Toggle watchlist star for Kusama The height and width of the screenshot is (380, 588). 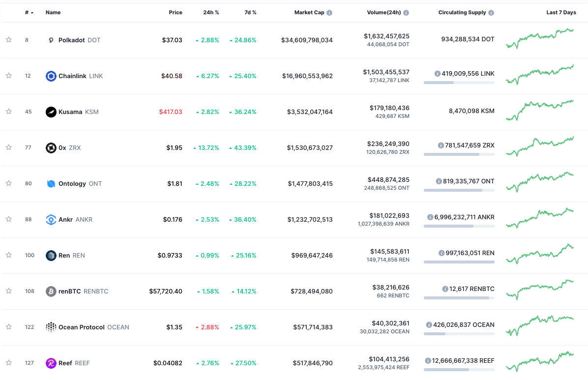pos(9,112)
